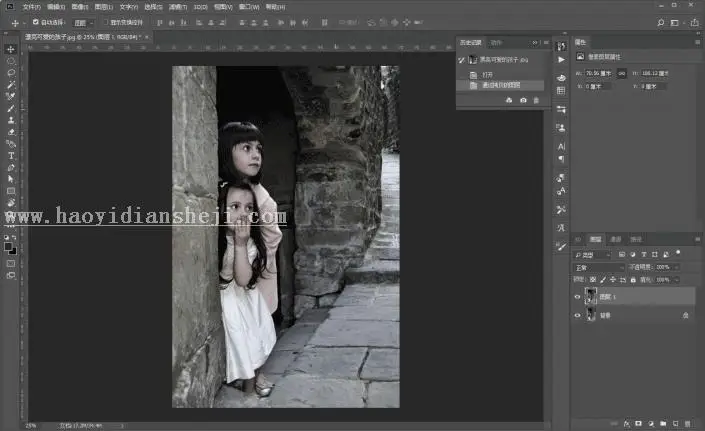Open the Layers panel flyout menu

[697, 239]
